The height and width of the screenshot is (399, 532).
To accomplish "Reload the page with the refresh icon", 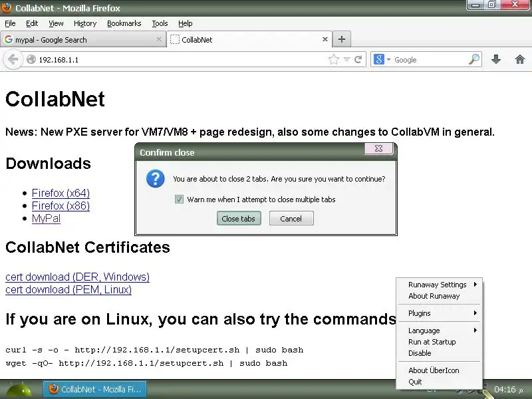I will [358, 59].
